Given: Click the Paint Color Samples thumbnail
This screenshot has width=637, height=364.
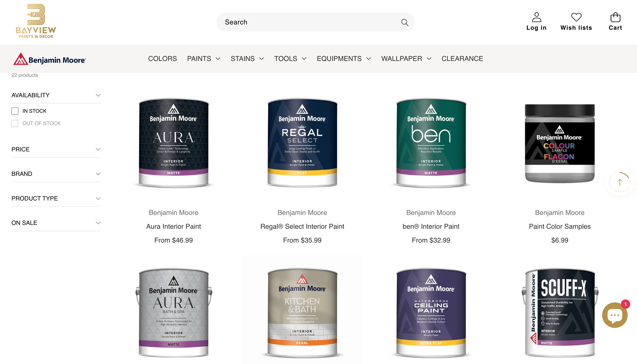Looking at the screenshot, I should (x=560, y=143).
